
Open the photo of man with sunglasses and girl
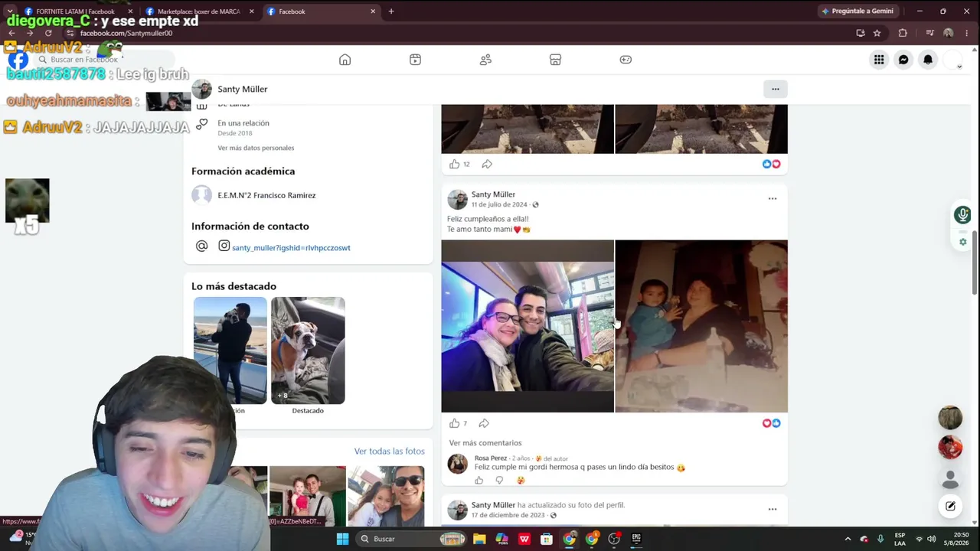[x=386, y=496]
